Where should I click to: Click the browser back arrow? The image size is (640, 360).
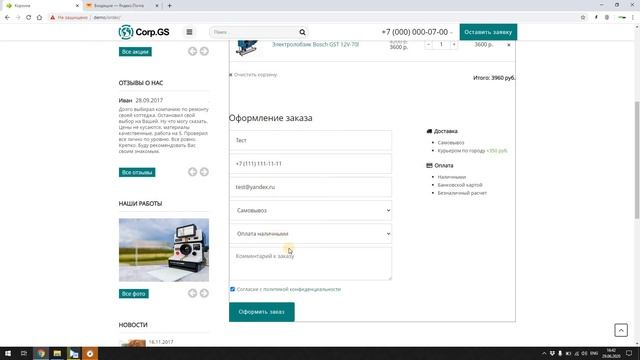7,18
